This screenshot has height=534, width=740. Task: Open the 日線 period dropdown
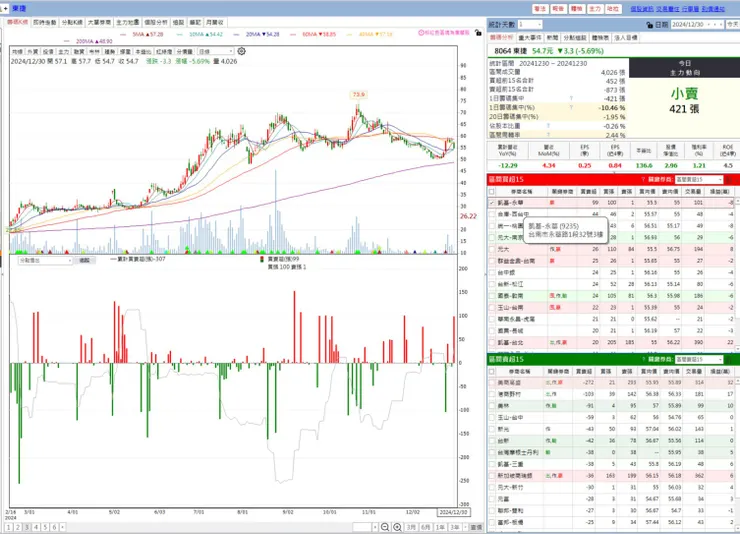pyautogui.click(x=215, y=51)
